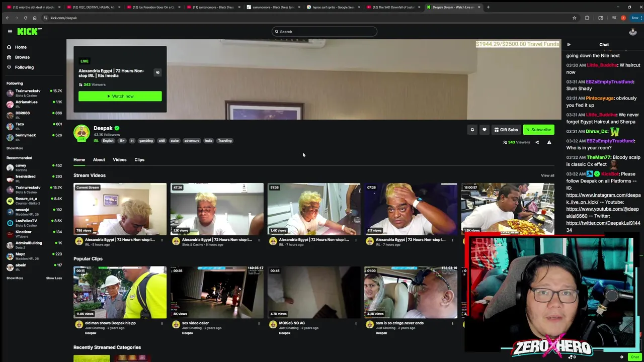644x362 pixels.
Task: Open nexusjd channel in Recommended
Action: (x=34, y=212)
